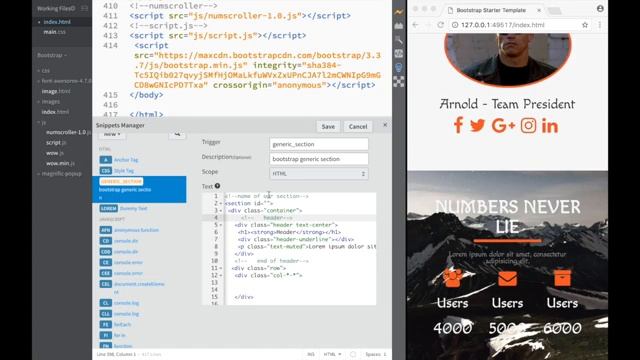Open the Chrome three-dot menu
The height and width of the screenshot is (360, 640).
(x=600, y=25)
